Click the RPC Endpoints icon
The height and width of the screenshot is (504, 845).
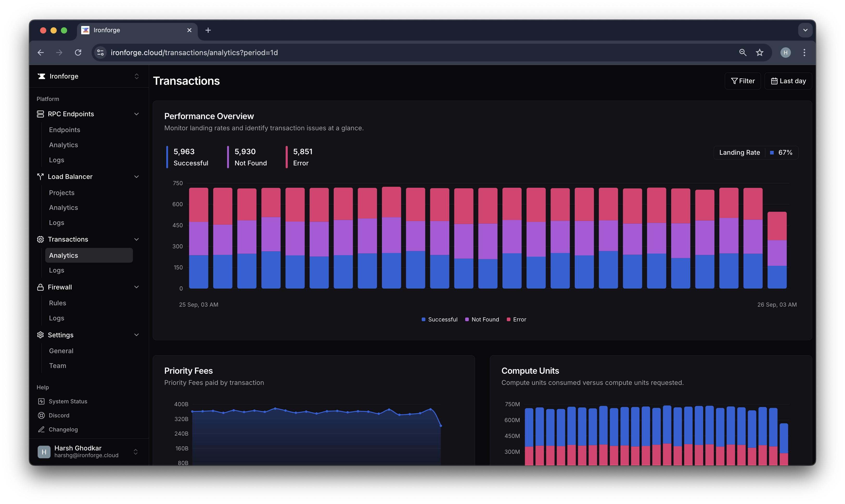click(x=40, y=113)
